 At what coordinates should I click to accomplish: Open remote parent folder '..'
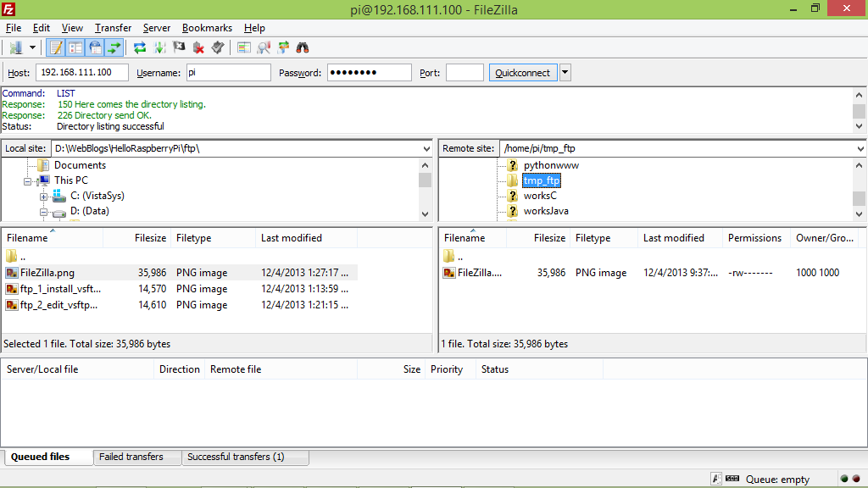[x=453, y=256]
